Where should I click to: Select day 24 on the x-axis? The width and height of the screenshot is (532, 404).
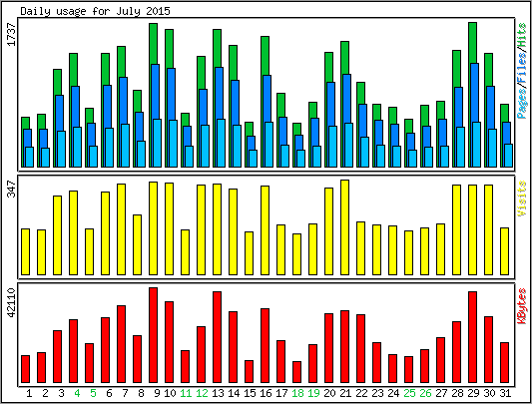(393, 393)
